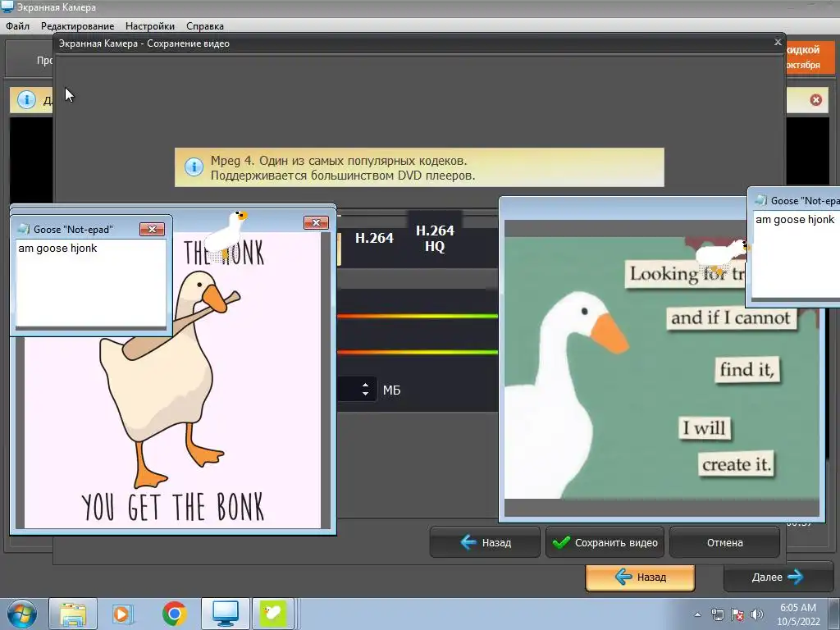
Task: Click the volume speaker tray icon
Action: [x=757, y=614]
